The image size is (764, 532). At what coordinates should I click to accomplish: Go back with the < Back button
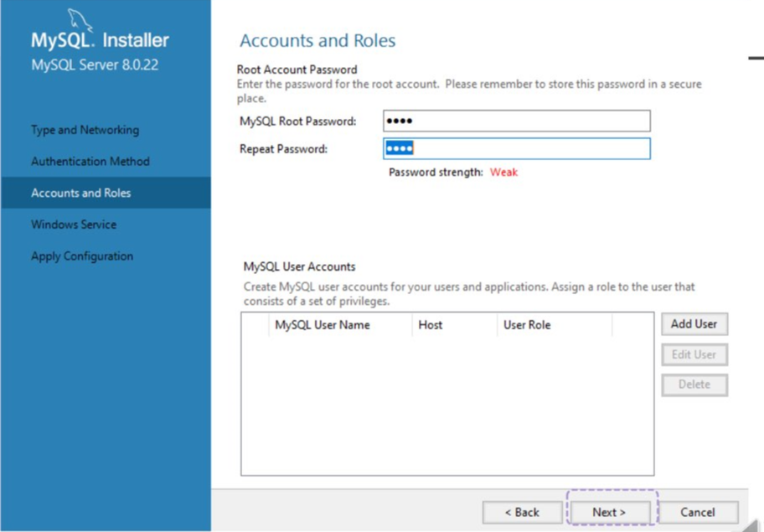(x=523, y=513)
